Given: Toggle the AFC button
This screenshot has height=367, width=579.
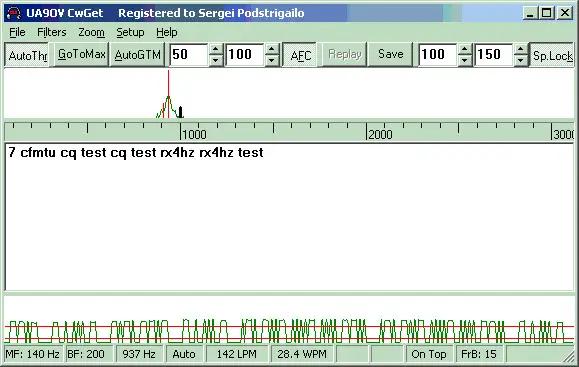Looking at the screenshot, I should point(300,55).
